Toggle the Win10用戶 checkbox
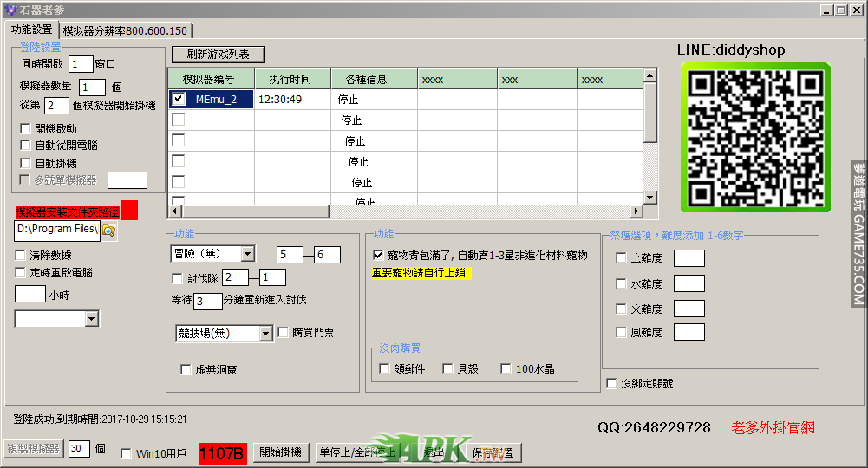 pyautogui.click(x=127, y=453)
